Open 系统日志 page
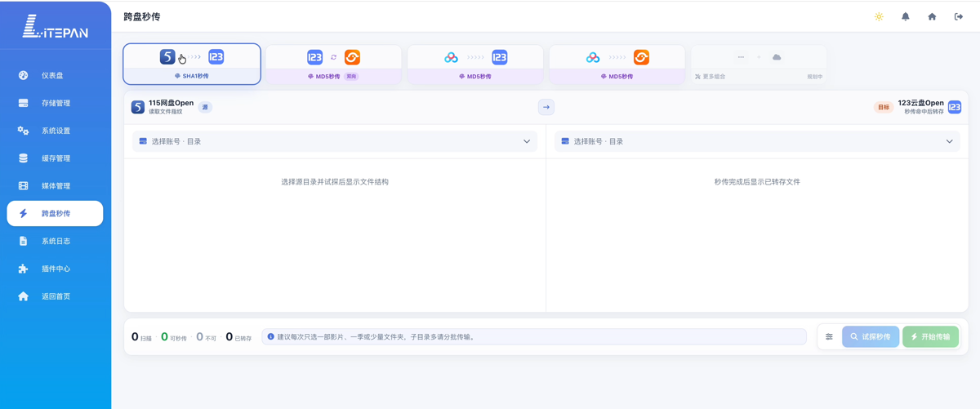This screenshot has height=409, width=980. [x=55, y=241]
